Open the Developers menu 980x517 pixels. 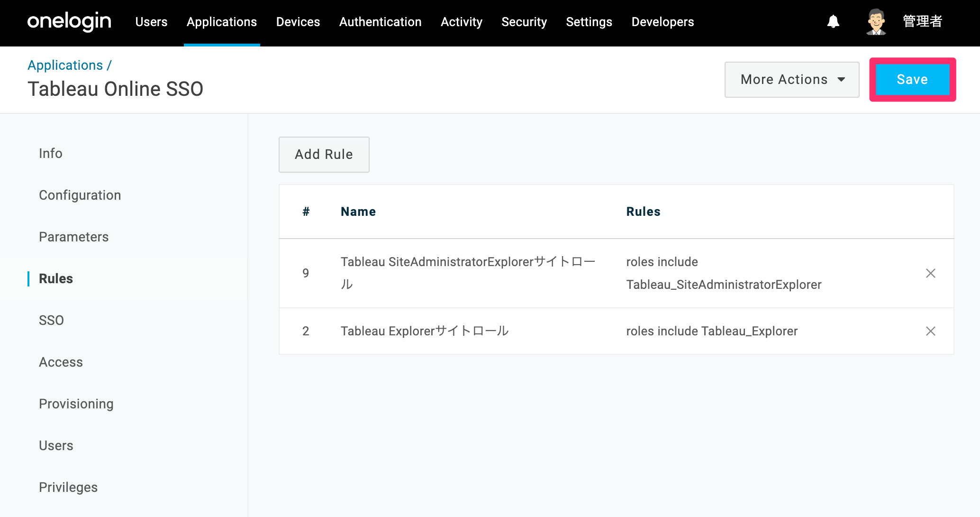(x=662, y=22)
